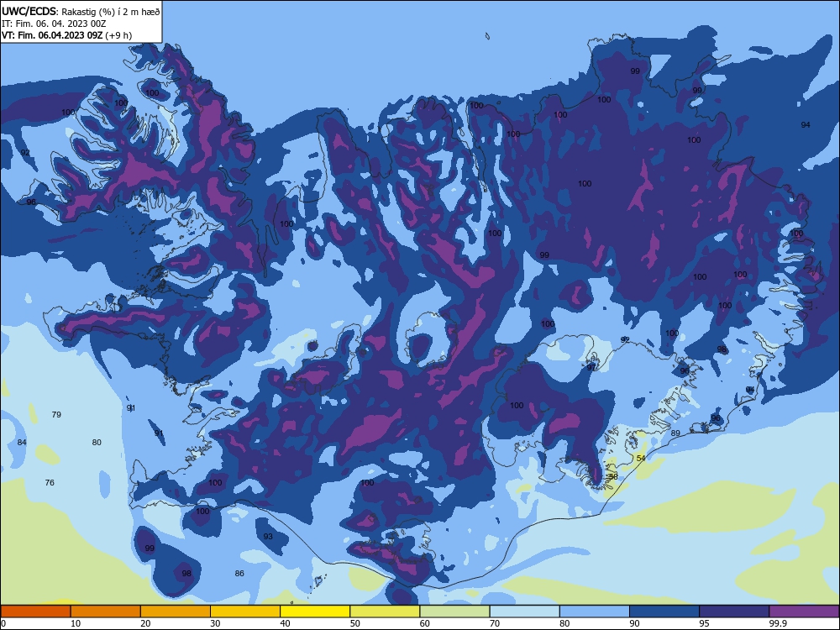Click the legend tick label '40'

click(285, 623)
